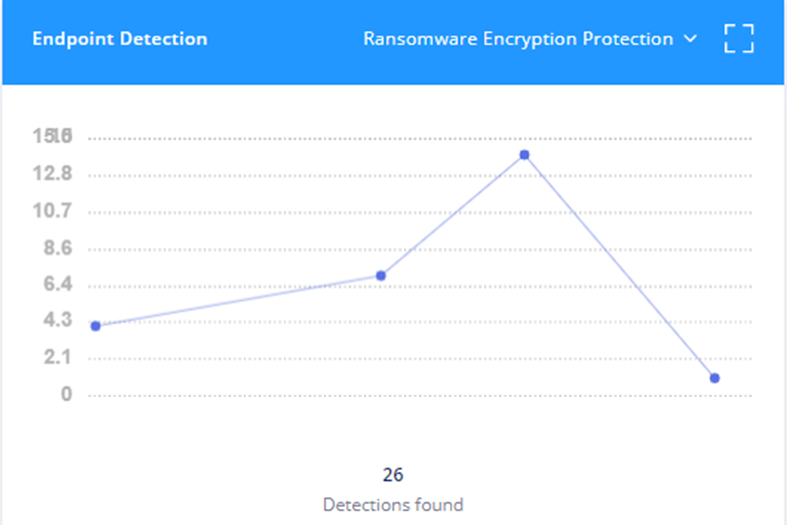Select the second data point near 6.4
Viewport: 787px width, 525px height.
pyautogui.click(x=381, y=276)
